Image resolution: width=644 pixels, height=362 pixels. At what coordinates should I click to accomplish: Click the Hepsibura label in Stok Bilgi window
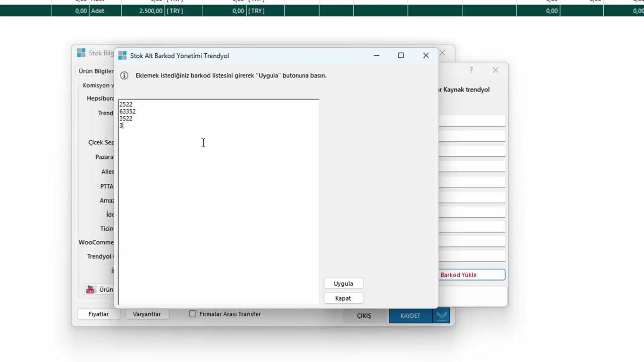pos(100,99)
